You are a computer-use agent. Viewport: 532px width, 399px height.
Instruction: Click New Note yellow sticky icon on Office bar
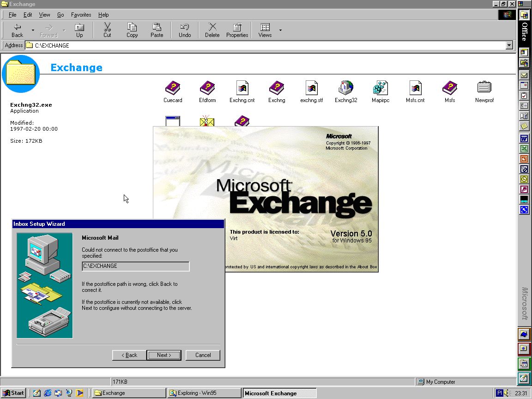coord(524,126)
